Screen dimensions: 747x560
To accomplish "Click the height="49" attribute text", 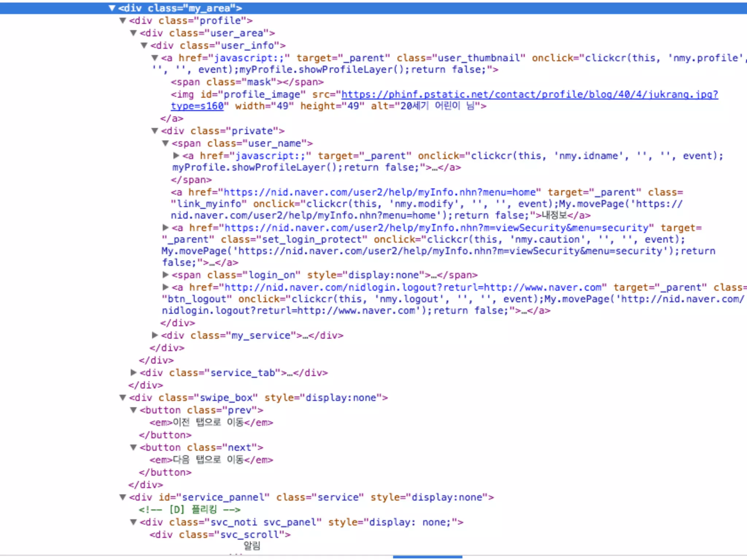I will (x=332, y=106).
